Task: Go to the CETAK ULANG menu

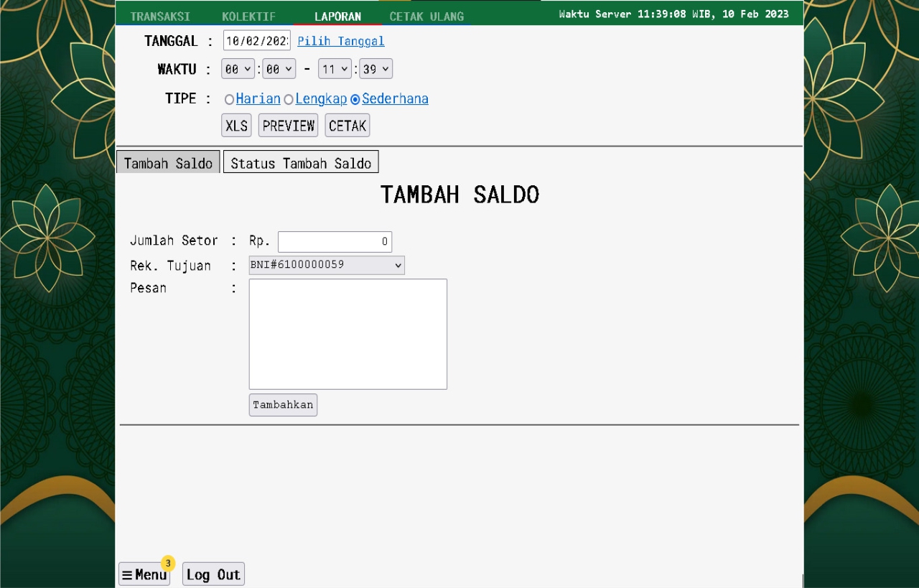Action: pyautogui.click(x=426, y=17)
